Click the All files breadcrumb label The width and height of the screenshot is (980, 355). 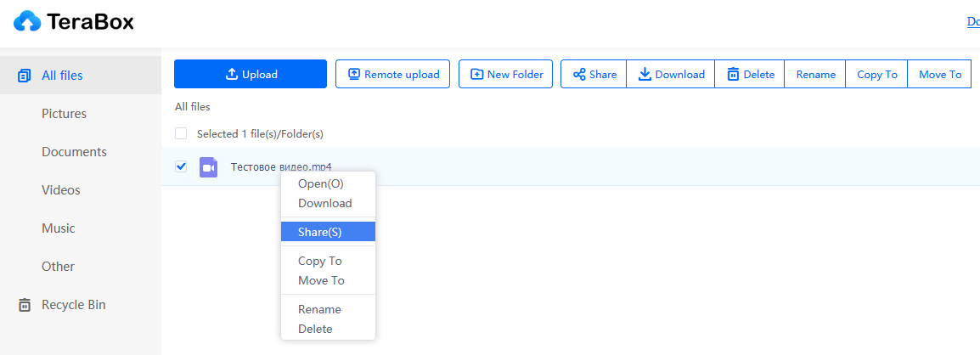click(x=193, y=107)
